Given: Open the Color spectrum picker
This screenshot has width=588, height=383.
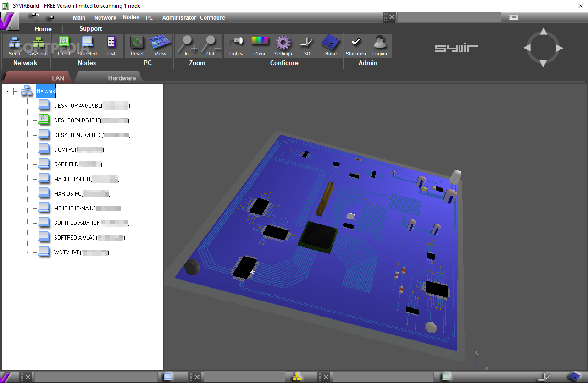Looking at the screenshot, I should [260, 41].
